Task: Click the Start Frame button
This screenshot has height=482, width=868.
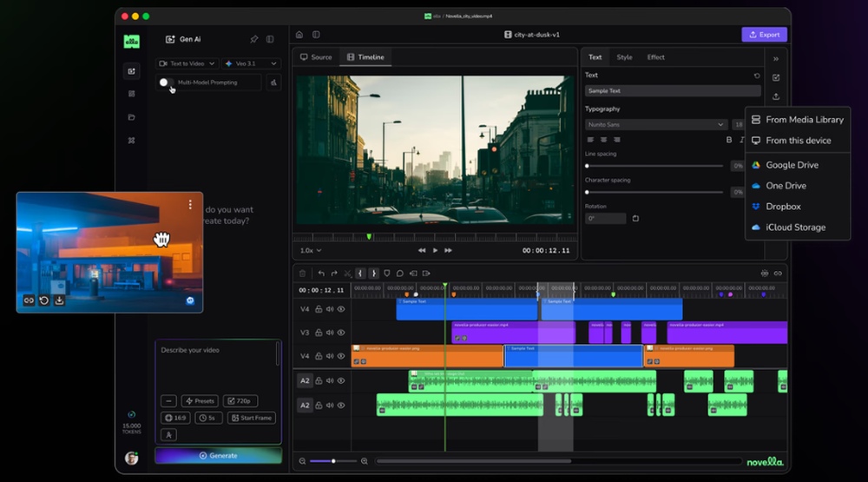Action: tap(252, 418)
